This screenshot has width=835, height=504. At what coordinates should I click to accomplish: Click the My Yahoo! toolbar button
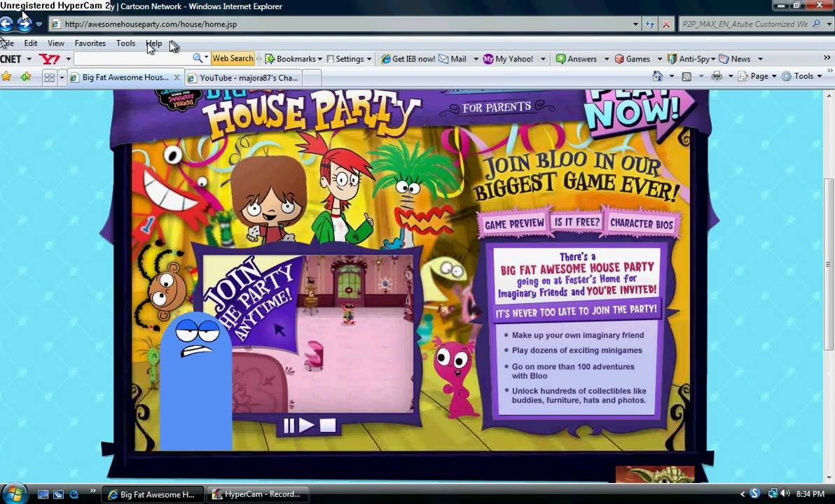(x=508, y=59)
